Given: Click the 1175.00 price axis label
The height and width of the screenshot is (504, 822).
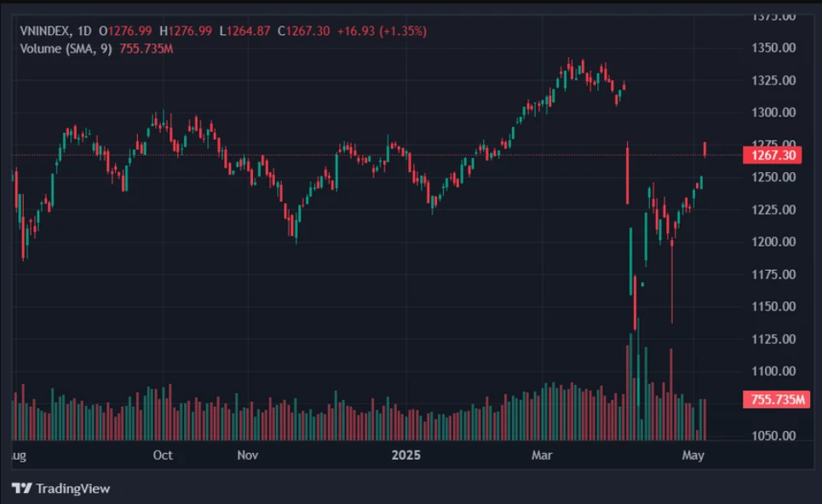Looking at the screenshot, I should click(773, 274).
